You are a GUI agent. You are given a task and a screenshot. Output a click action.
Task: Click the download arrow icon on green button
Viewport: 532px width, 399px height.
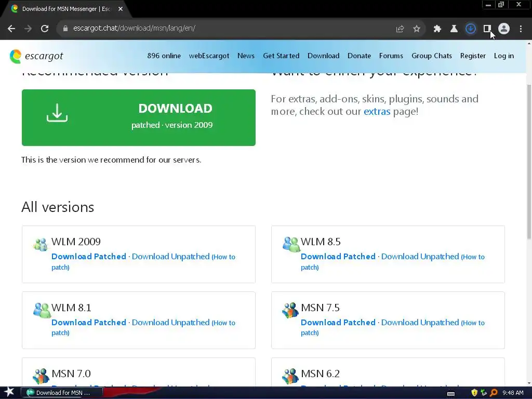(x=57, y=113)
